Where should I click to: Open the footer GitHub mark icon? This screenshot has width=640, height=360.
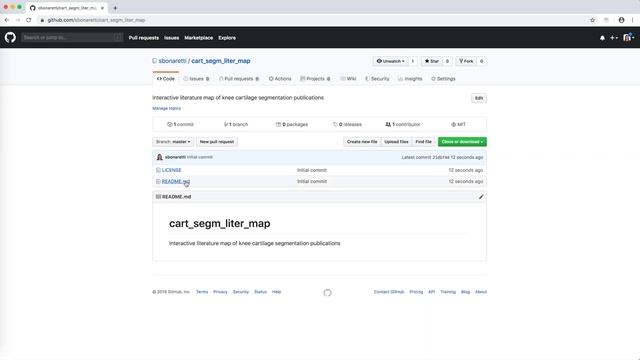coord(327,293)
